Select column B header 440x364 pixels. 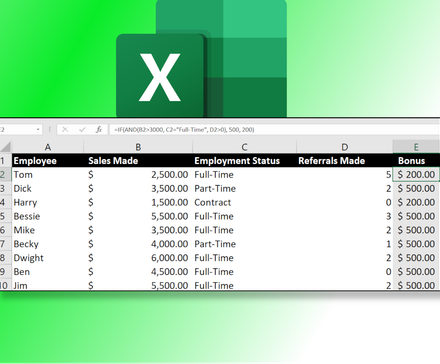pos(138,147)
